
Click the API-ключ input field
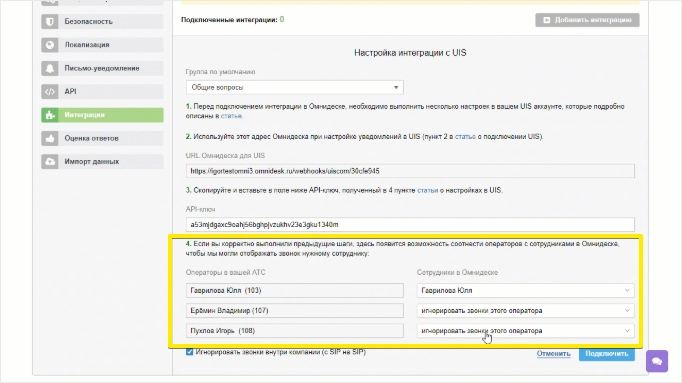coord(410,224)
